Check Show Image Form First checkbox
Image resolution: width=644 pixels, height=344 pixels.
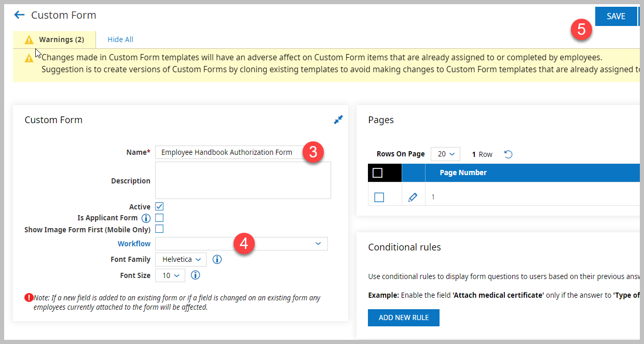[x=160, y=229]
